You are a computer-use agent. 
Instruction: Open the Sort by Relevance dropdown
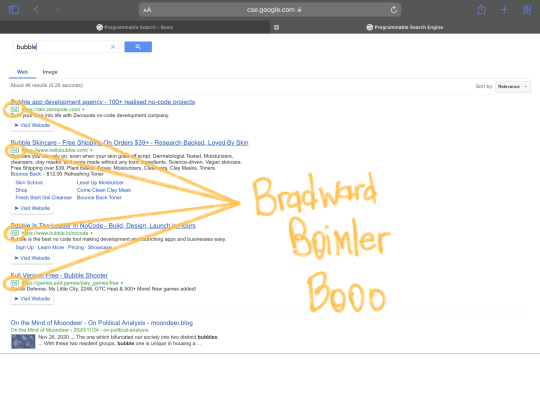(x=513, y=86)
